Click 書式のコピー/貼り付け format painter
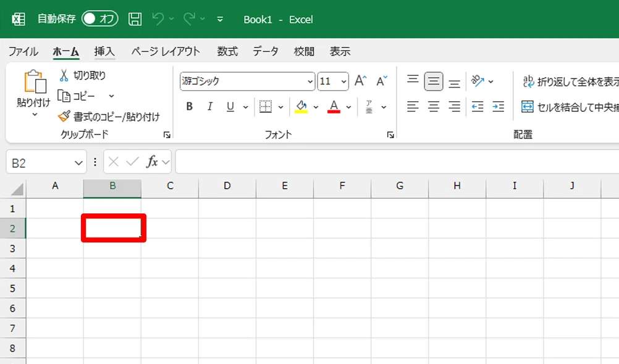This screenshot has height=364, width=619. point(109,117)
